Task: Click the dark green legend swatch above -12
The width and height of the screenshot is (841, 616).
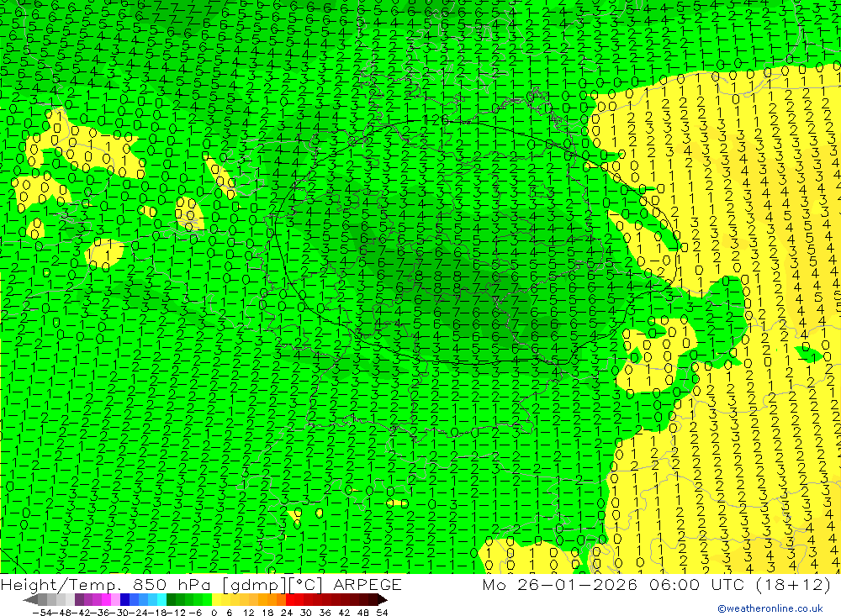Action: [171, 599]
